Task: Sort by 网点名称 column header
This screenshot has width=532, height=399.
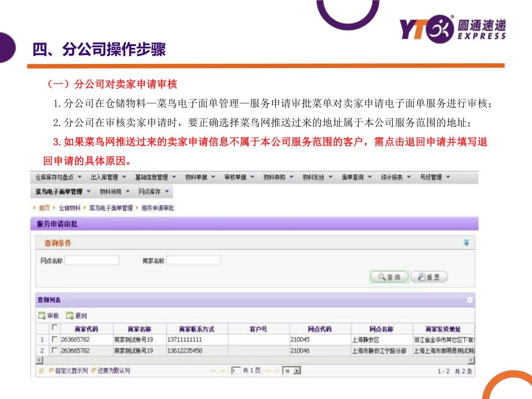Action: [x=382, y=329]
